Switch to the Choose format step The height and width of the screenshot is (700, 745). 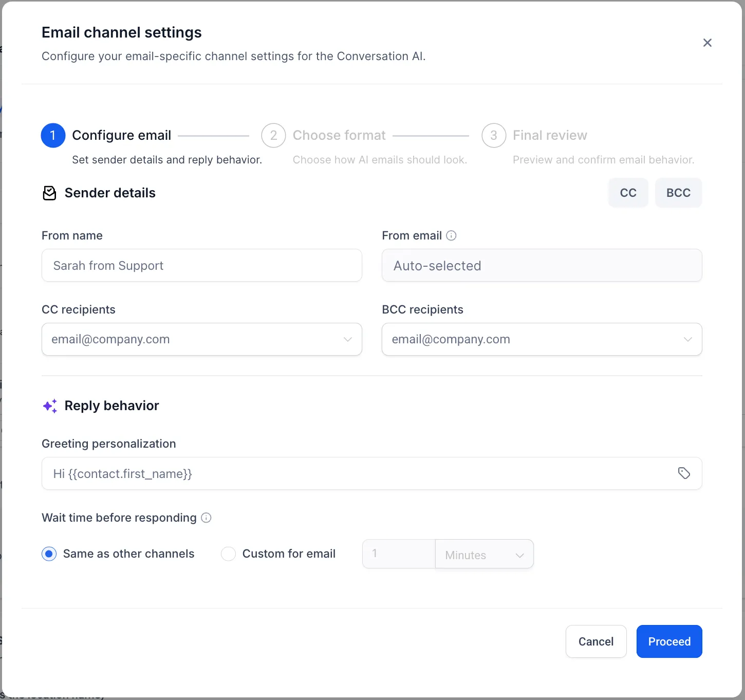point(339,135)
